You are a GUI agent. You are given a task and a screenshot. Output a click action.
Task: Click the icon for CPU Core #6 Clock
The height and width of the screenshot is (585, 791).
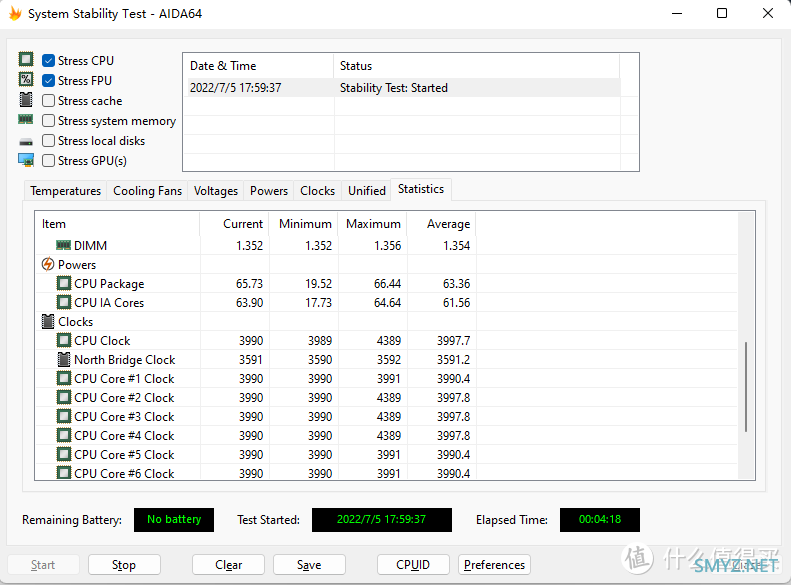coord(64,473)
